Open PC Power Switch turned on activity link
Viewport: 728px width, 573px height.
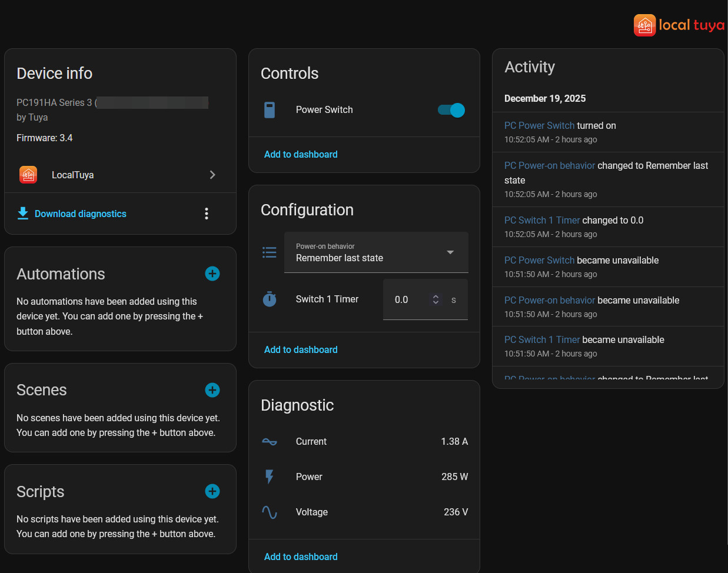pos(539,125)
